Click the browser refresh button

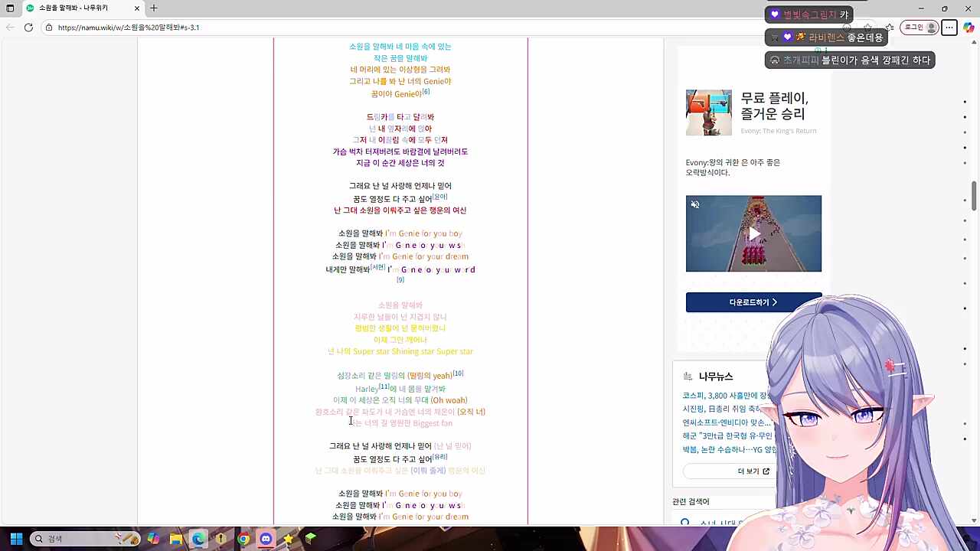[x=28, y=28]
